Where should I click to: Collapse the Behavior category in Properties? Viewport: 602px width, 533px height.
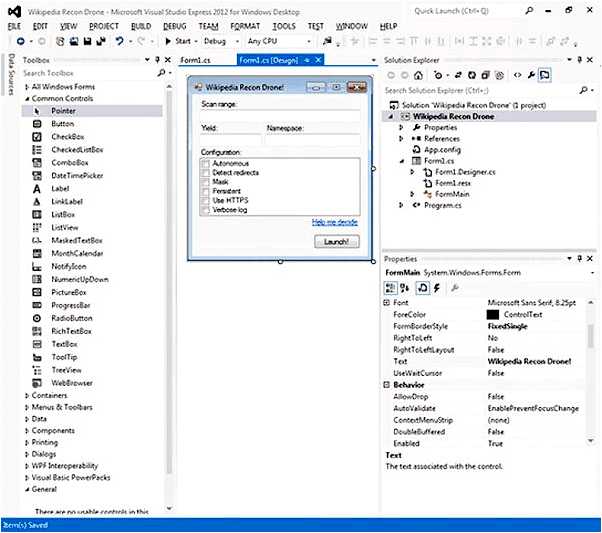tap(387, 385)
